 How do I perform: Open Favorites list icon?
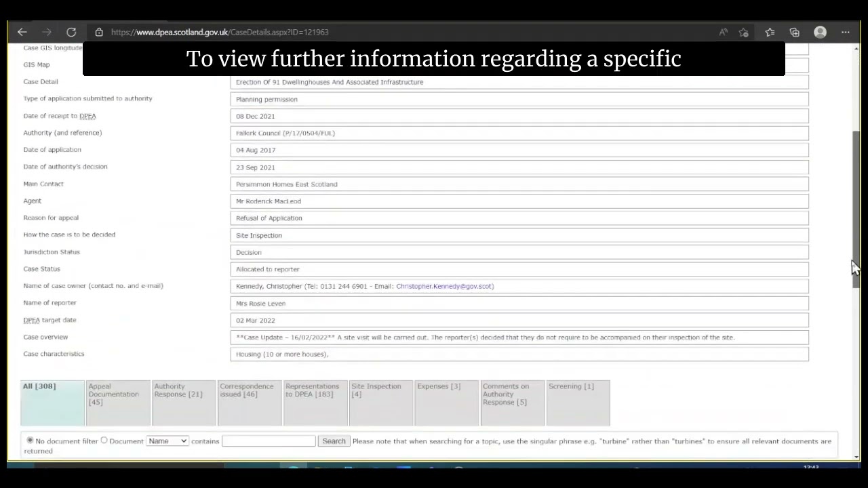pos(770,32)
